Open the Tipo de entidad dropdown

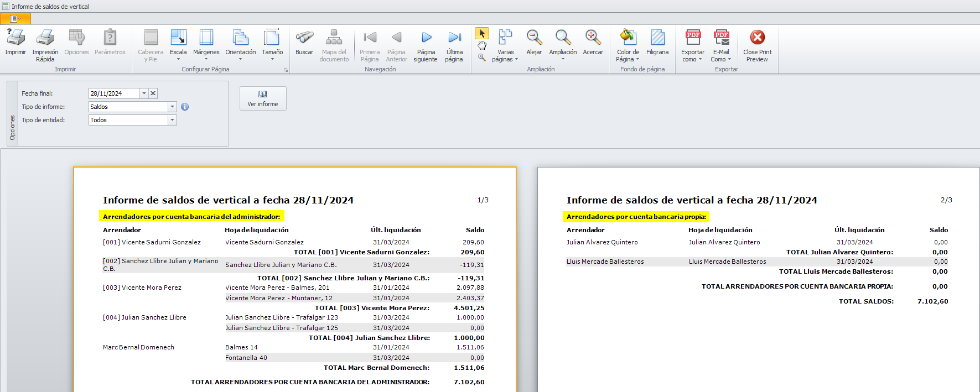coord(172,120)
